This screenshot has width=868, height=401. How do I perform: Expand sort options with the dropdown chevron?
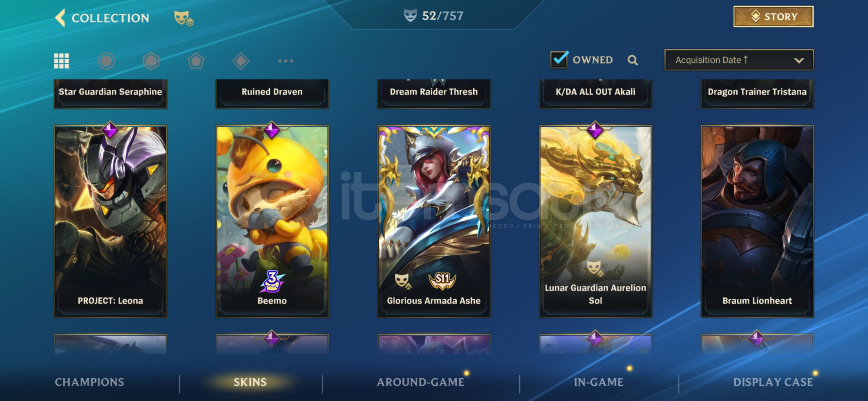coord(799,61)
